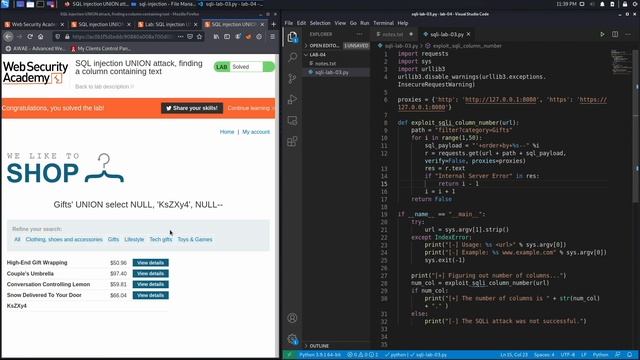
Task: Open AWAE - Advanced Web bookmark
Action: (36, 49)
